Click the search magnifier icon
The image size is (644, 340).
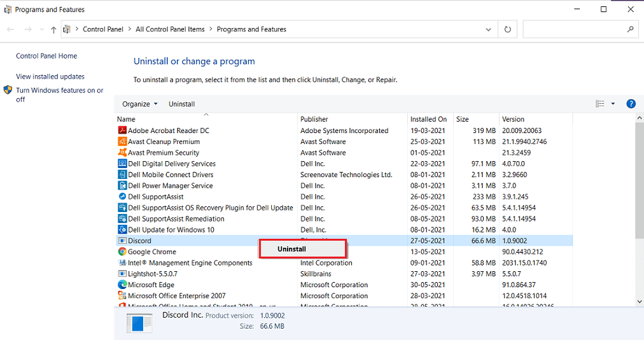pos(631,29)
